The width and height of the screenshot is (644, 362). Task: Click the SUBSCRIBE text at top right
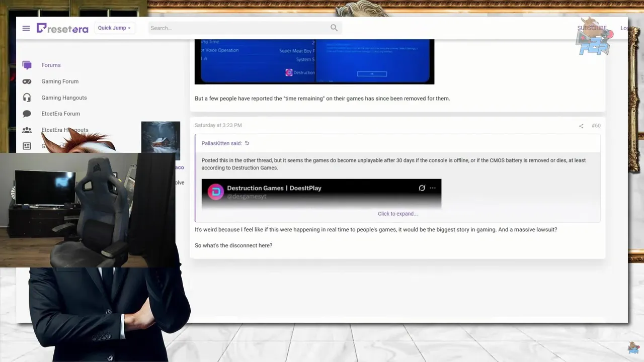(x=592, y=28)
